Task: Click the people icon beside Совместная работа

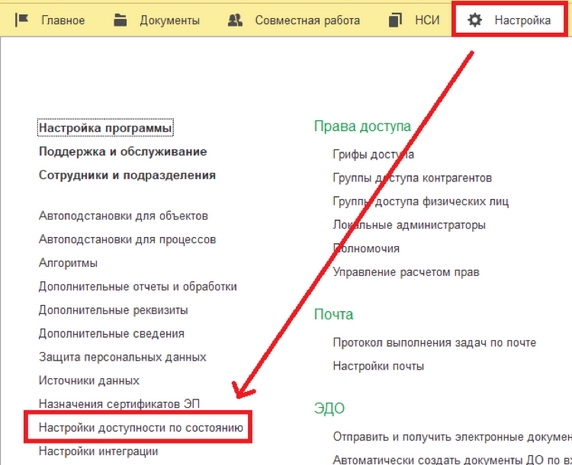Action: pyautogui.click(x=235, y=20)
